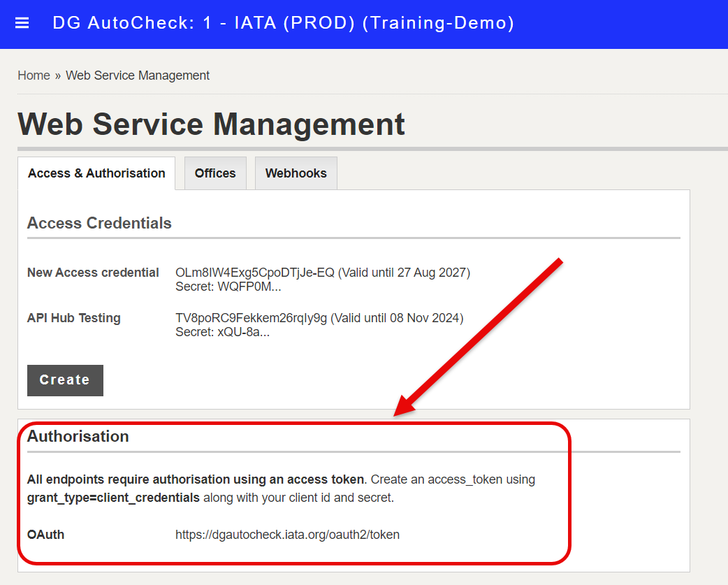Click the Web Service Management page heading
728x585 pixels.
[x=211, y=124]
